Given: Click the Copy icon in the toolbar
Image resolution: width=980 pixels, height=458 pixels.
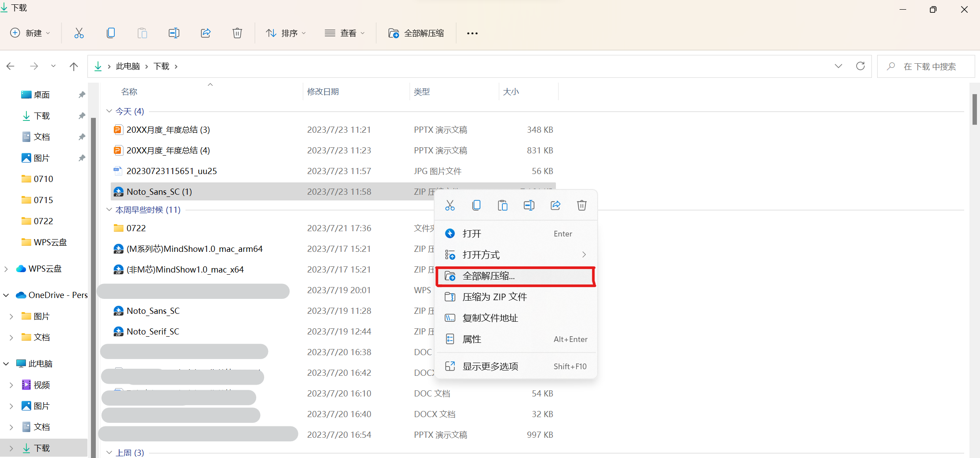Looking at the screenshot, I should pos(111,33).
